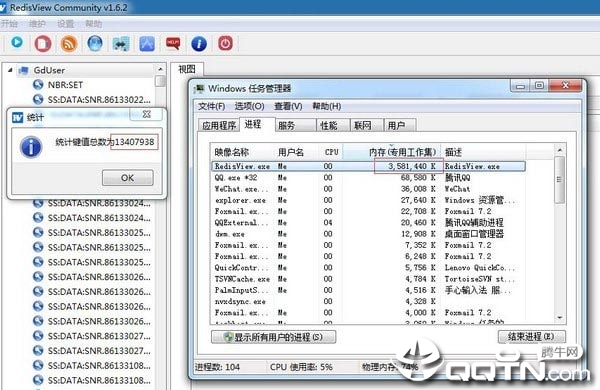Click the red HELP speech bubble icon
Image resolution: width=600 pixels, height=390 pixels.
coord(173,43)
